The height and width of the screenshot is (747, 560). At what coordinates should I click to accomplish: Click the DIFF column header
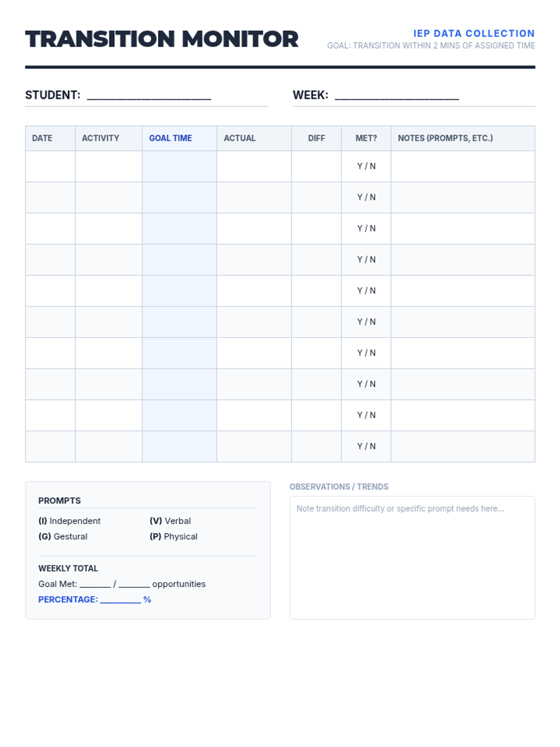pos(316,138)
